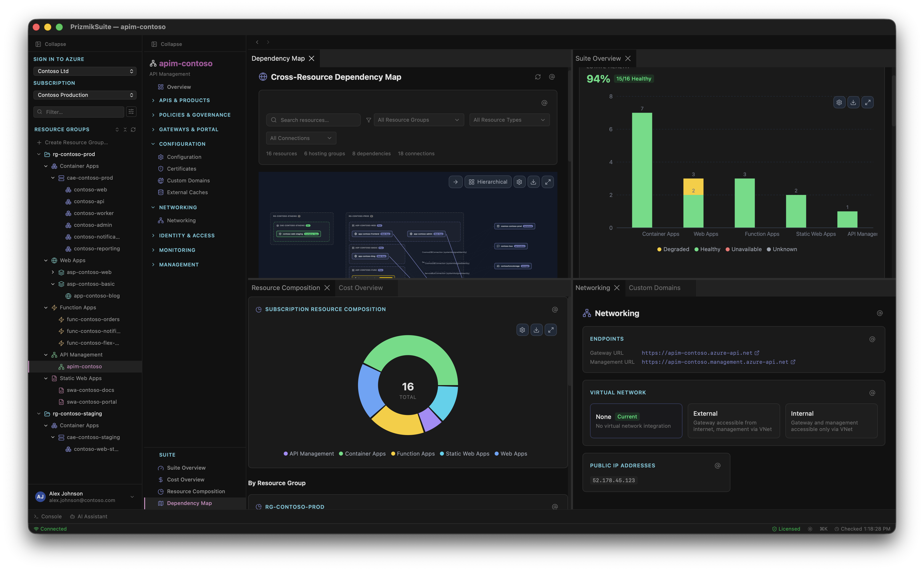Screen dimensions: 924x571
Task: Toggle Hierarchical layout mode
Action: [488, 182]
